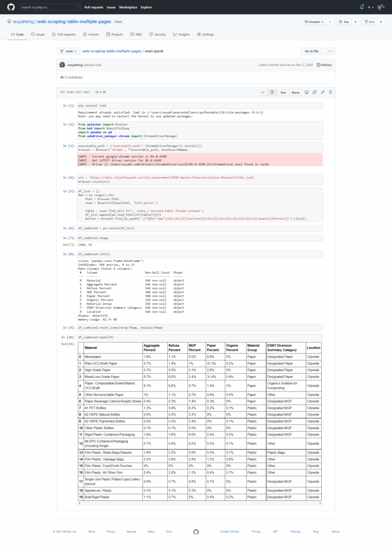Viewport: 392px width, 546px height.
Task: Open file in GitHub Desktop icon
Action: [x=306, y=92]
